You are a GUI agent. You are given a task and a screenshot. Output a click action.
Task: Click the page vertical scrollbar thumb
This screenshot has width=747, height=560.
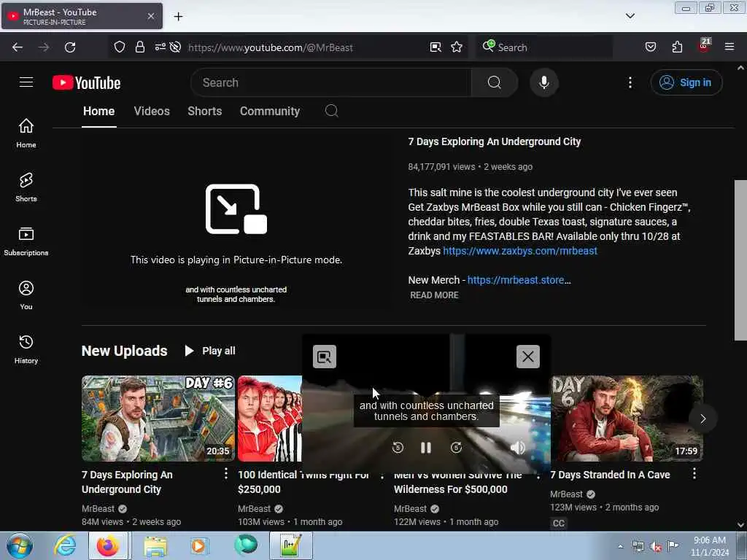pos(740,260)
